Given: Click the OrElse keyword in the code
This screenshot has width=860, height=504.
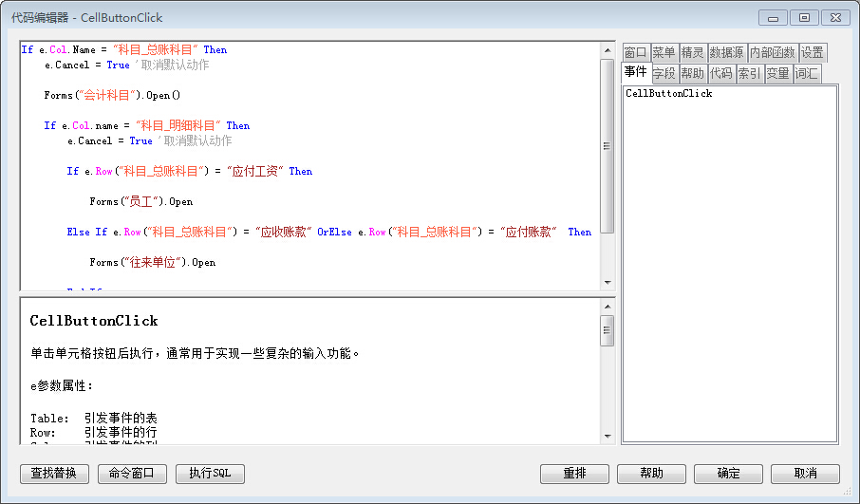Looking at the screenshot, I should click(x=334, y=232).
